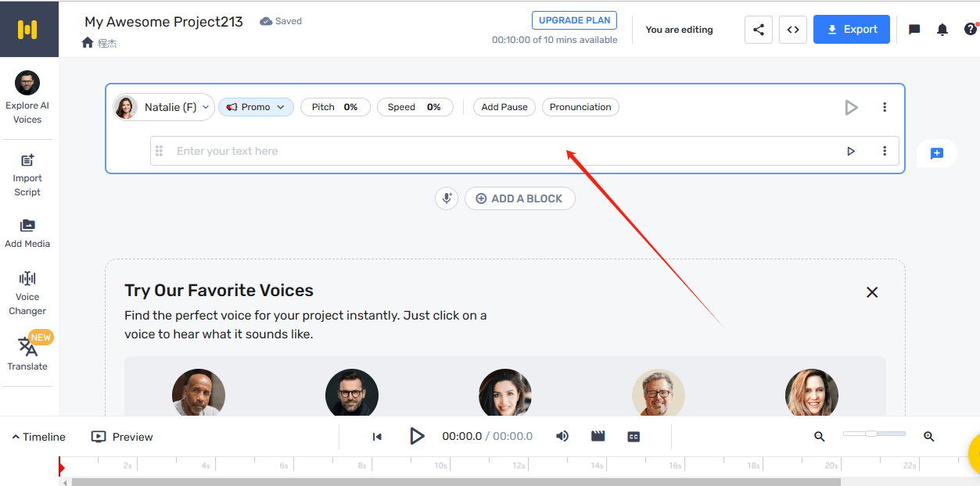Play the timeline audio
Image resolution: width=980 pixels, height=486 pixels.
417,436
